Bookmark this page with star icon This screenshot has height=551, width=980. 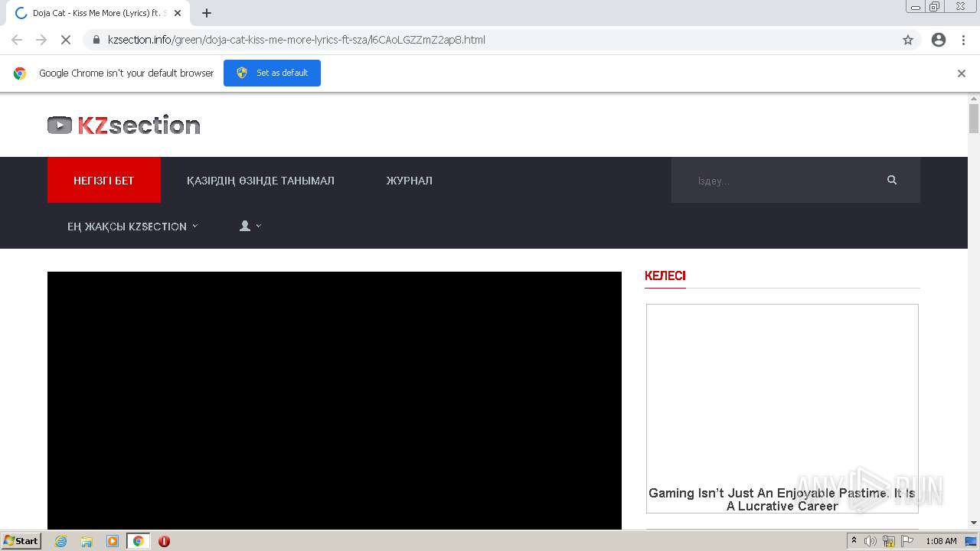(908, 40)
